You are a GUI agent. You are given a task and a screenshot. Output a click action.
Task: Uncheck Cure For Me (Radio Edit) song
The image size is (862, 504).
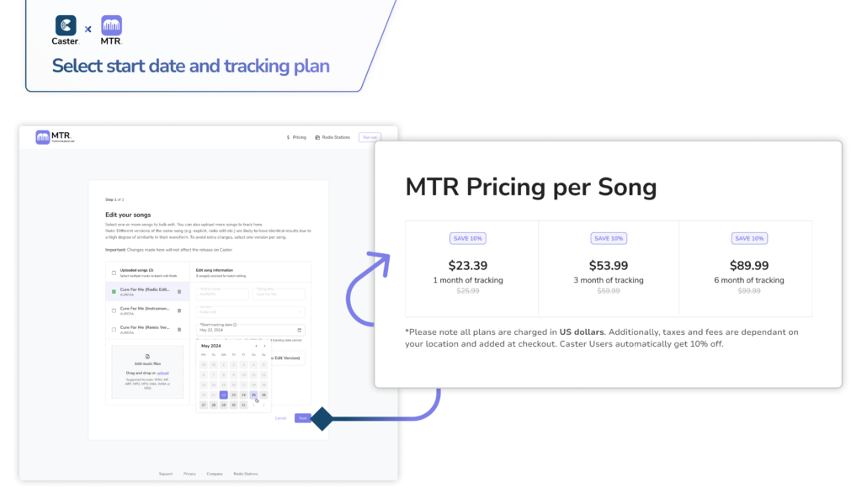click(114, 291)
